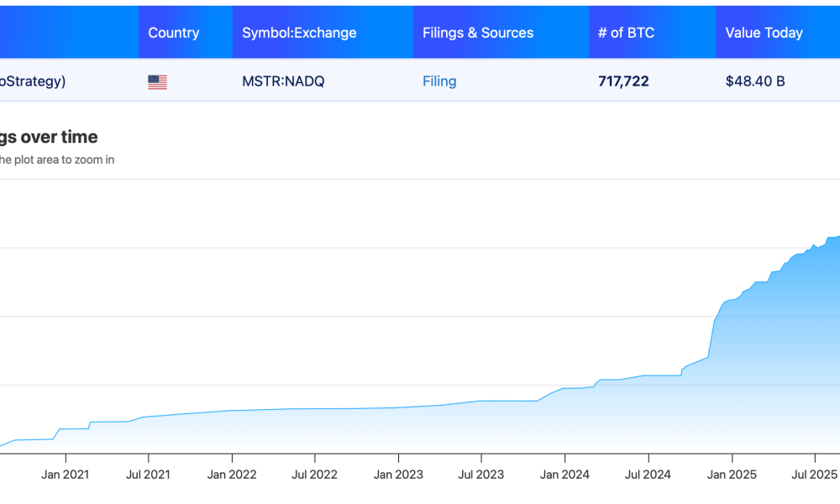Click the holdings over time chart title
The image size is (840, 504).
[x=50, y=137]
